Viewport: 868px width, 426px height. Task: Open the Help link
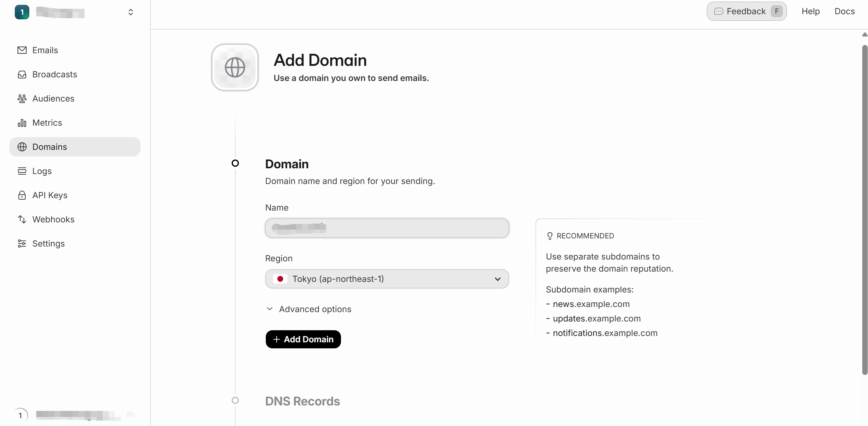(x=810, y=11)
